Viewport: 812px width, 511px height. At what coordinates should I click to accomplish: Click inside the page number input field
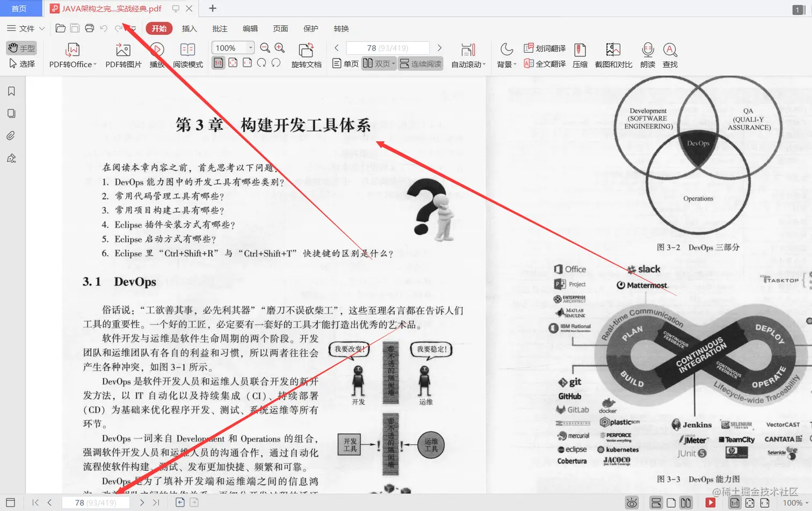tap(387, 47)
